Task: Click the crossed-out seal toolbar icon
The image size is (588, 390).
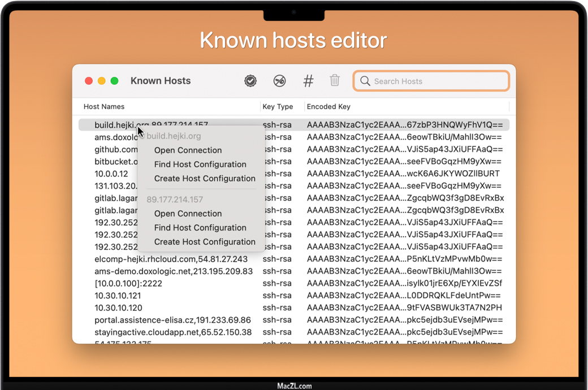Action: [x=279, y=81]
